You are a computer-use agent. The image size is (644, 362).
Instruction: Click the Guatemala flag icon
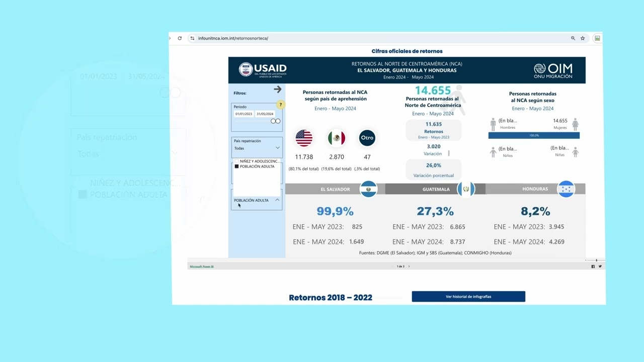(x=466, y=189)
